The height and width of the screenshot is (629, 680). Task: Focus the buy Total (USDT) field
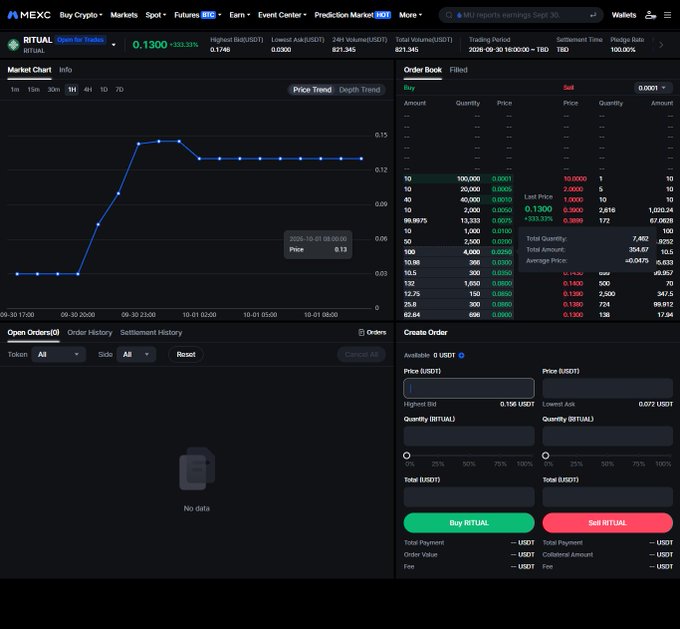[x=469, y=497]
